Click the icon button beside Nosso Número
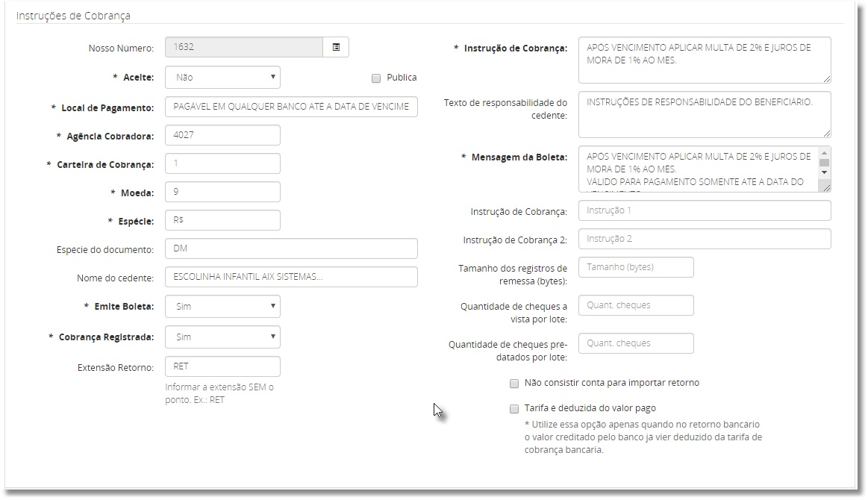The height and width of the screenshot is (500, 868). pyautogui.click(x=336, y=47)
